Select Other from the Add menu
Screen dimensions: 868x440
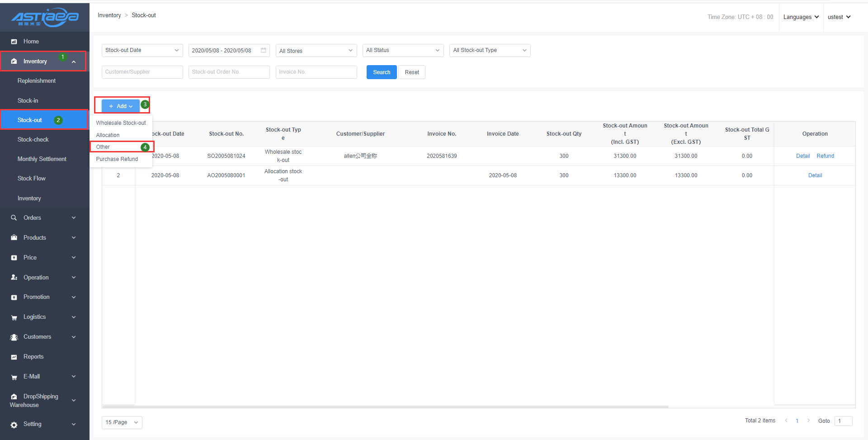pos(103,147)
